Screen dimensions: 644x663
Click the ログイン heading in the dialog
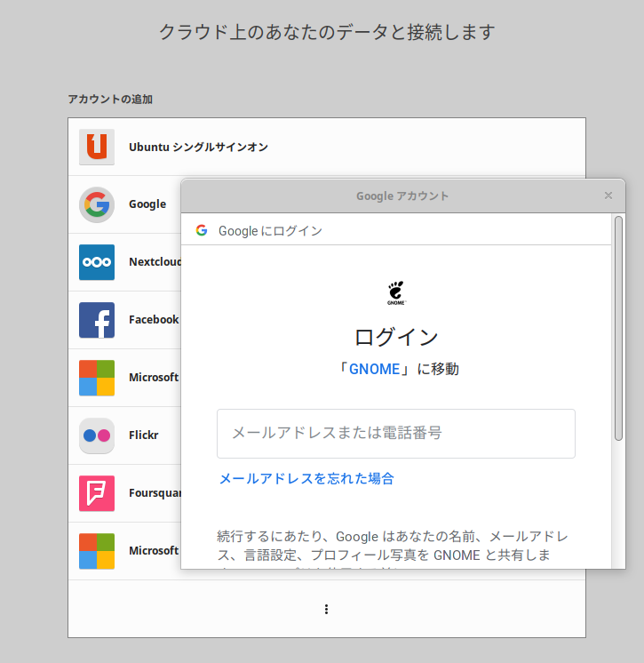coord(396,337)
